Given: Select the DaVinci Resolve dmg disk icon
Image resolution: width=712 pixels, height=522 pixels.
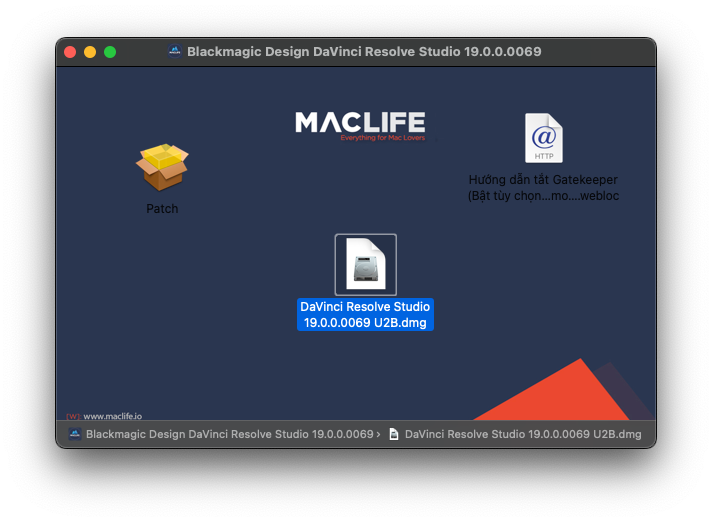Looking at the screenshot, I should (x=365, y=265).
